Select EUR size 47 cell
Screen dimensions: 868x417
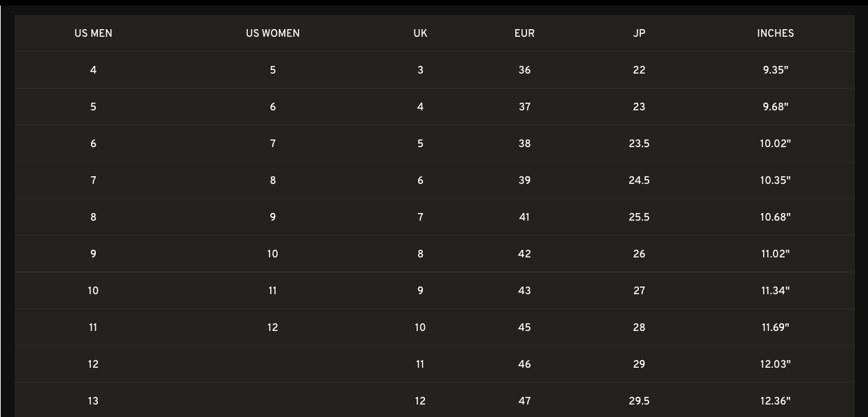point(524,401)
